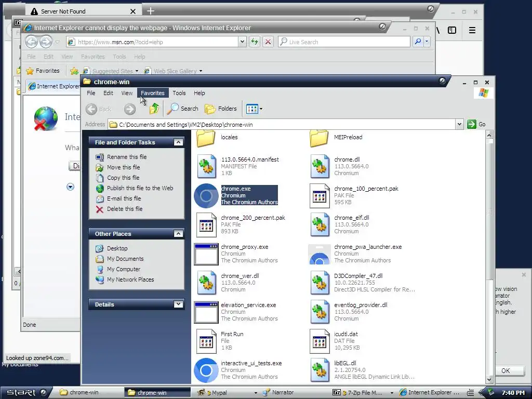The width and height of the screenshot is (532, 399).
Task: Select the chrome_pwa_launcher.exe icon
Action: 320,254
